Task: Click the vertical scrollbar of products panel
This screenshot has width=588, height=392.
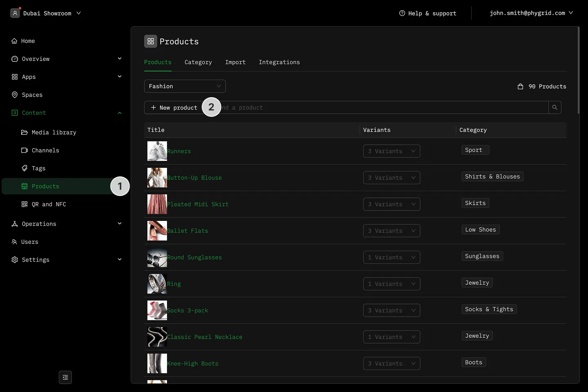Action: click(x=578, y=70)
